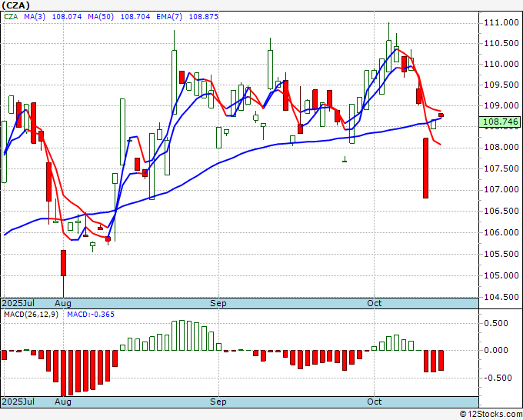Screen dimensions: 523x420
Task: Click the last red MACD histogram bar
Action: point(441,360)
